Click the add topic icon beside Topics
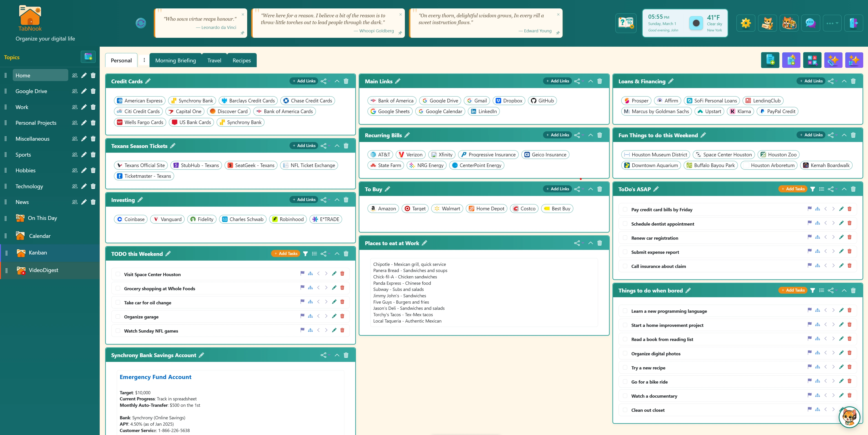The height and width of the screenshot is (435, 868). pyautogui.click(x=88, y=57)
